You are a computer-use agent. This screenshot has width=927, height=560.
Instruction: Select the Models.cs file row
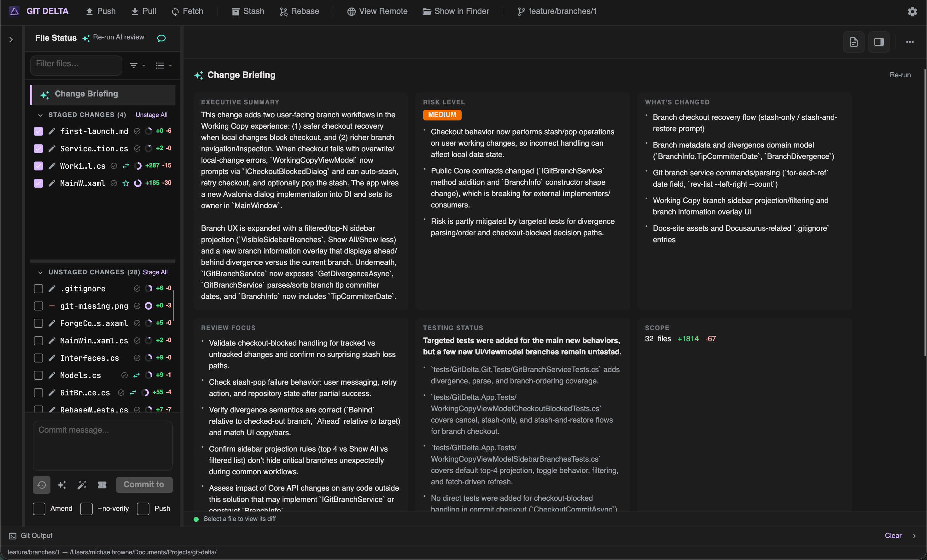tap(103, 375)
